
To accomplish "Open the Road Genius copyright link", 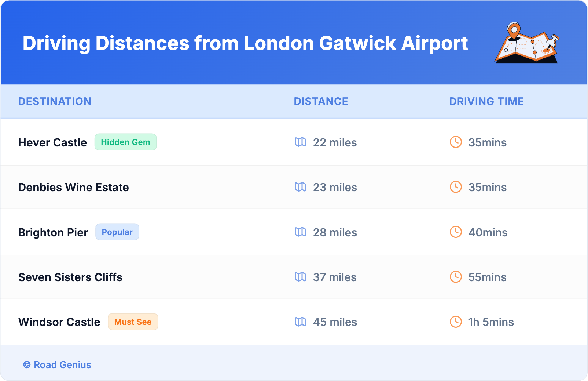I will 57,365.
